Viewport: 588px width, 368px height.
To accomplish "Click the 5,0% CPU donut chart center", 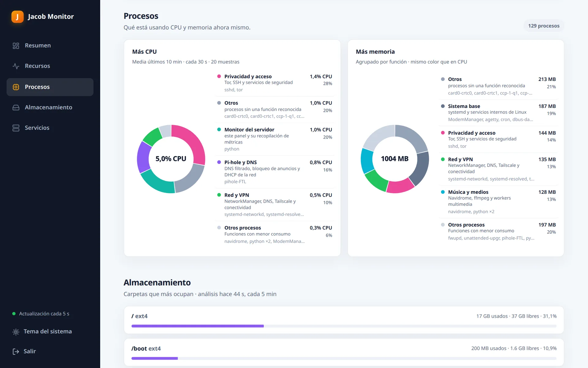I will click(x=171, y=159).
